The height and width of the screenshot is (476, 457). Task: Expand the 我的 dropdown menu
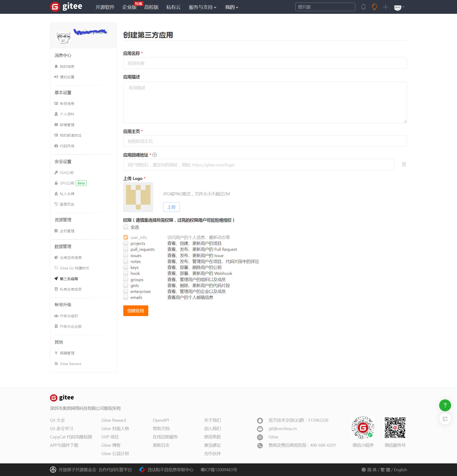coord(231,7)
